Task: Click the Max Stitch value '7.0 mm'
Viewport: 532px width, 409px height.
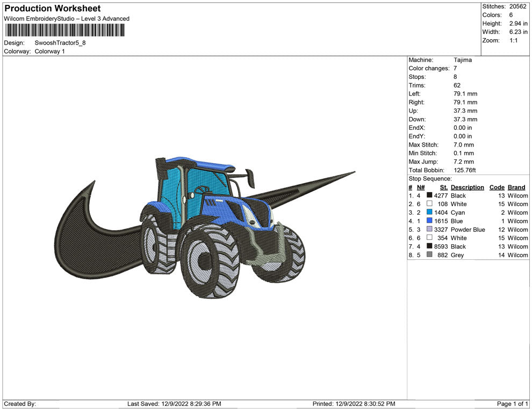Action: click(x=464, y=144)
